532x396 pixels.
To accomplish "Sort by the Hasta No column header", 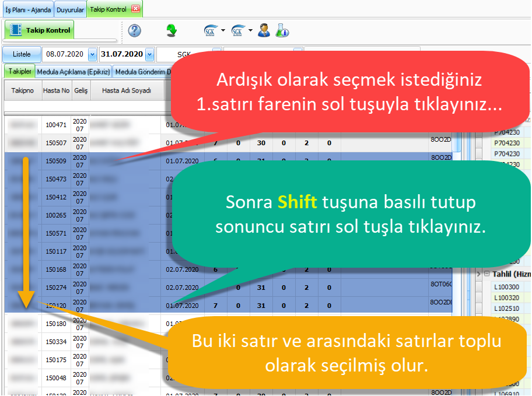I will click(x=57, y=90).
